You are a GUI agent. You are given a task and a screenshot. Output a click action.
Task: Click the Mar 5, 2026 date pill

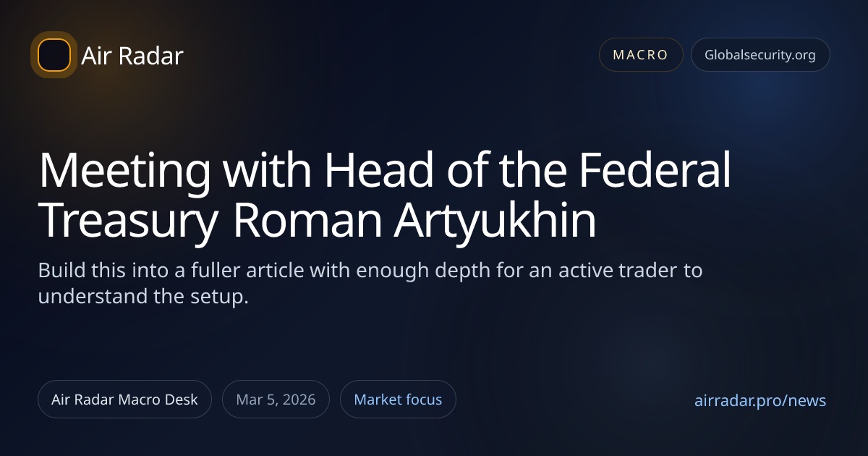276,400
